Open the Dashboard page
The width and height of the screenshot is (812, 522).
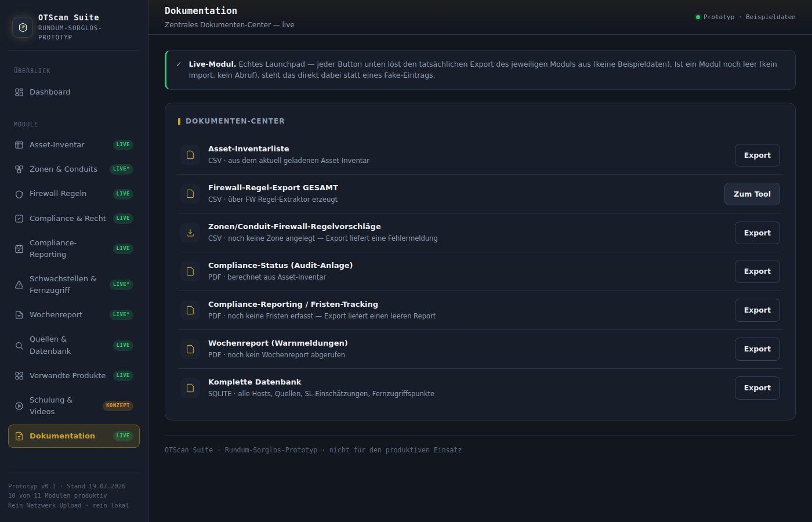(74, 92)
